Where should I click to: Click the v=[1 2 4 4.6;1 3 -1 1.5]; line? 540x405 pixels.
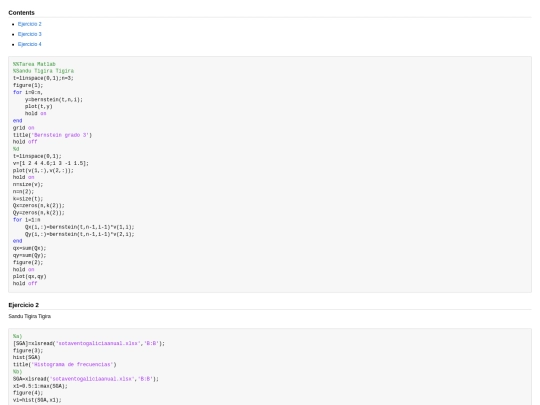pos(51,163)
